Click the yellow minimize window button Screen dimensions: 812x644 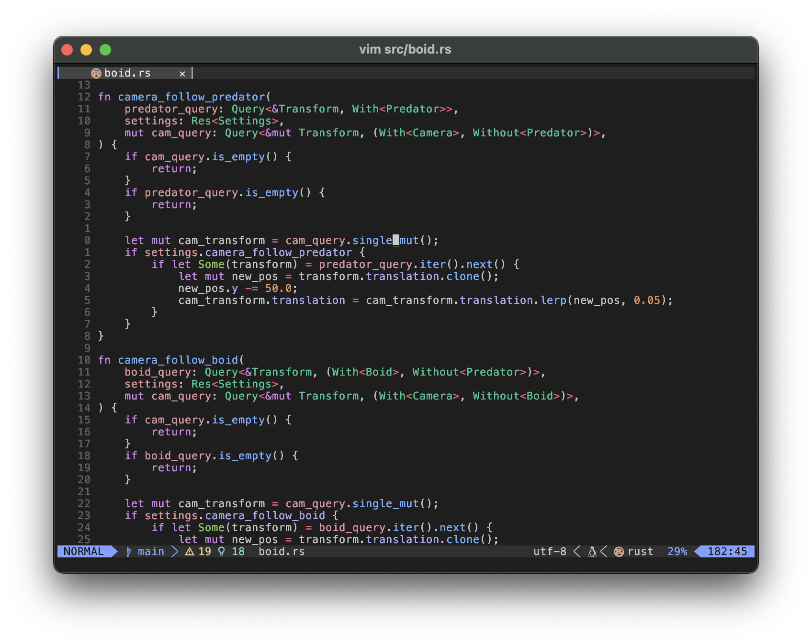click(x=86, y=50)
